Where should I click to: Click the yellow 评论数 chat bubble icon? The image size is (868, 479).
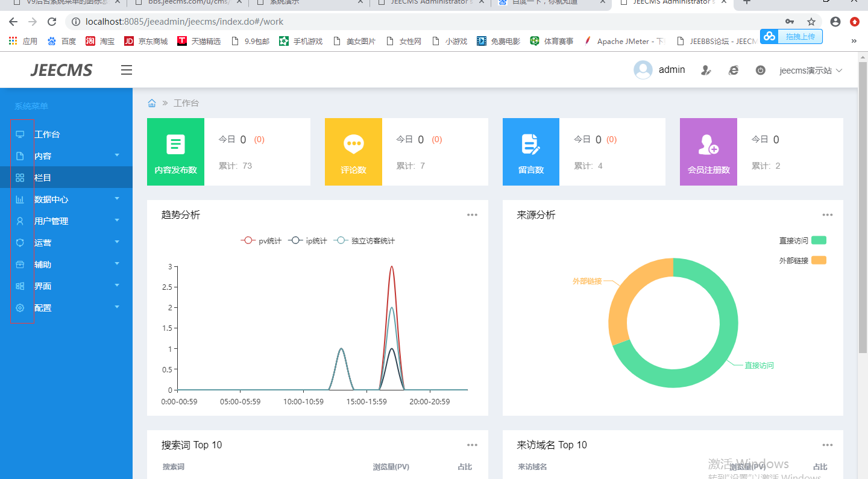[353, 145]
